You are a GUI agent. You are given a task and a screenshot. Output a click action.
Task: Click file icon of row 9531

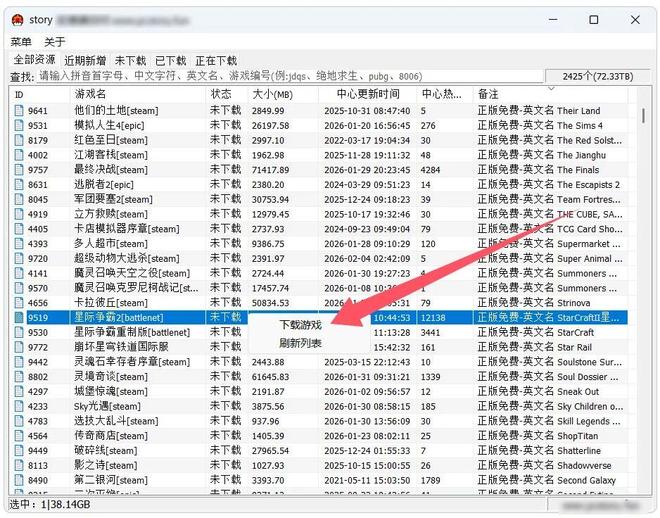coord(19,125)
